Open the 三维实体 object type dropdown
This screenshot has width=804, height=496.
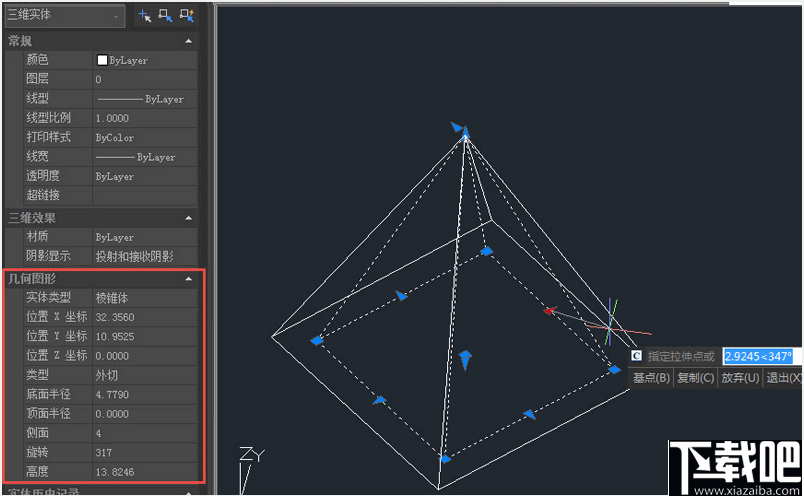pyautogui.click(x=65, y=16)
